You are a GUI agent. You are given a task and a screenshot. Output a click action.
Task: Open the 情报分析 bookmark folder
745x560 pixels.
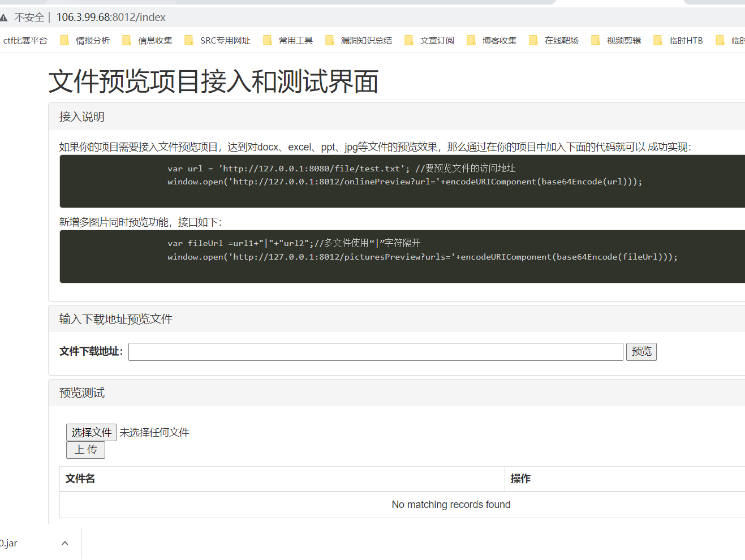pos(85,41)
